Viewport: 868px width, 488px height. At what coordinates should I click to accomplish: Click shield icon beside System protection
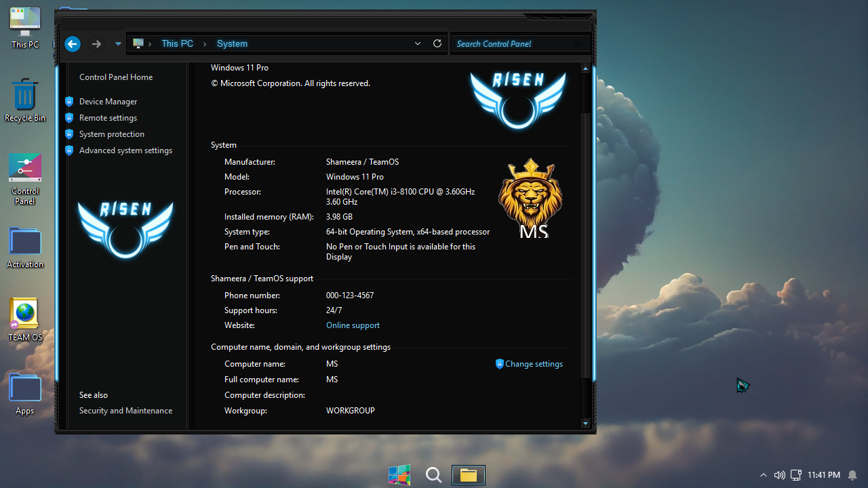click(69, 134)
